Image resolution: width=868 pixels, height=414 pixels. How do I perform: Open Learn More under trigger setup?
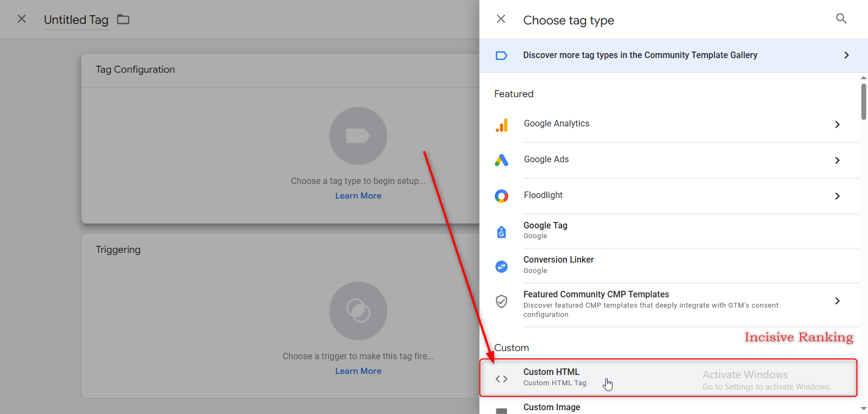coord(358,371)
